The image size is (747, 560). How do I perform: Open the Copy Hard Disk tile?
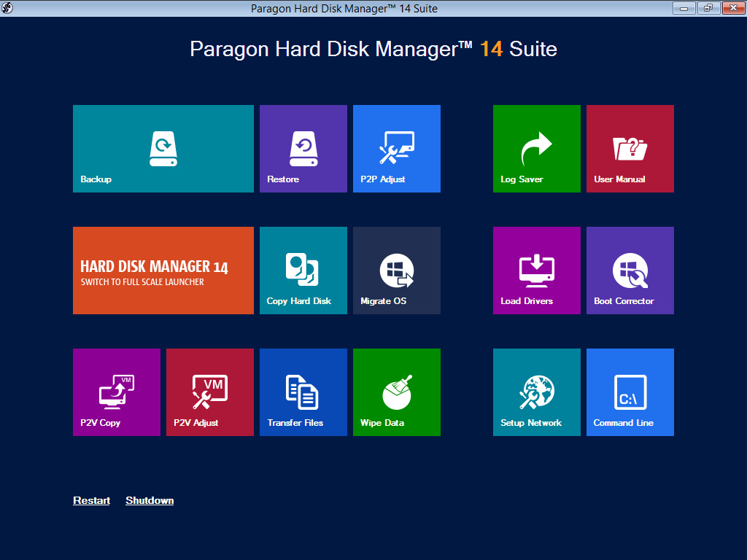coord(303,271)
